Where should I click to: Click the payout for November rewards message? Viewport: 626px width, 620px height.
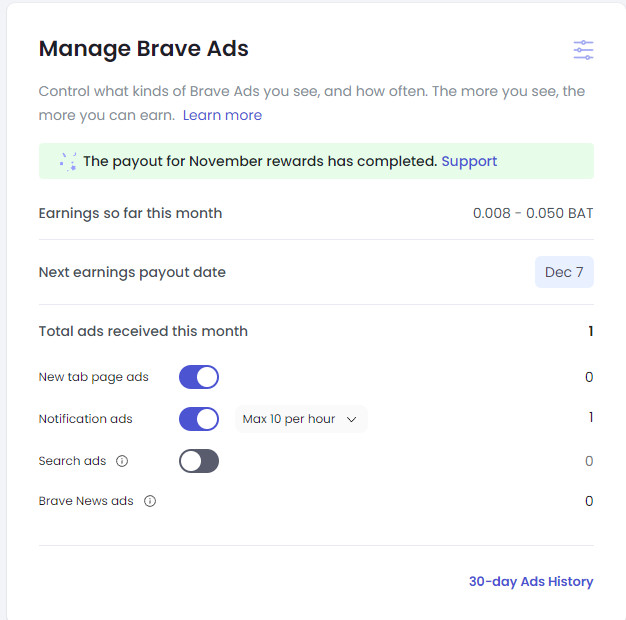pos(260,161)
